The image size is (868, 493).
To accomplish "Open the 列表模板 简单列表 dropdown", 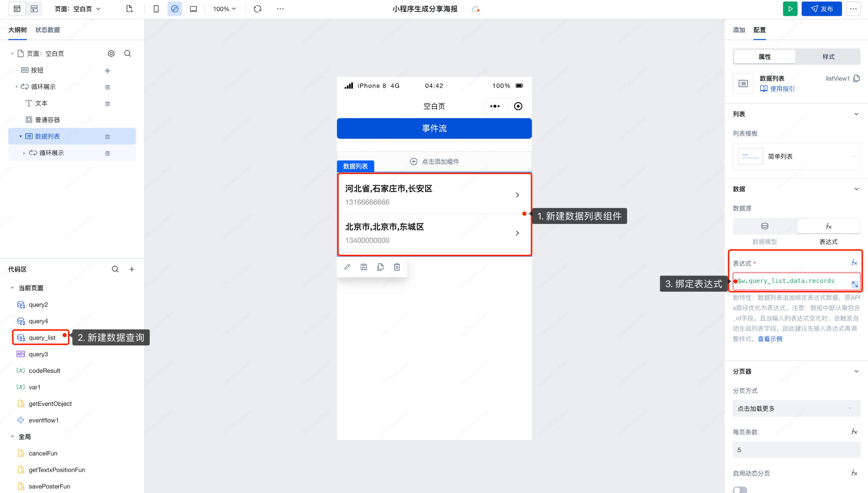I will 796,156.
